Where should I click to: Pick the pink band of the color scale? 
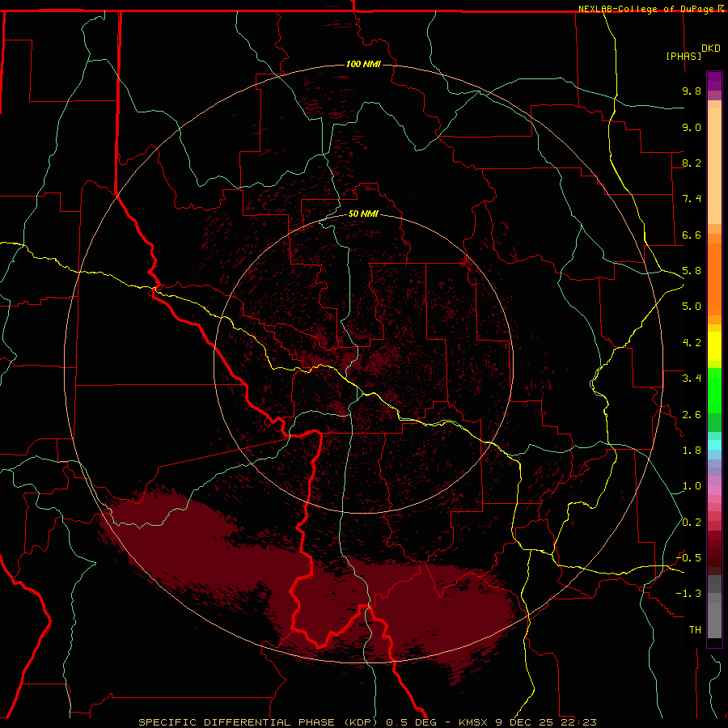click(714, 490)
